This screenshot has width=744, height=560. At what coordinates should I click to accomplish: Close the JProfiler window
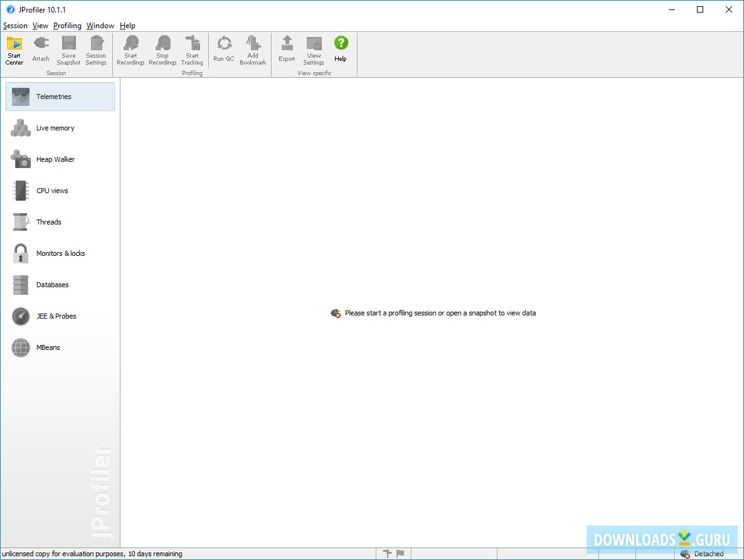click(x=729, y=9)
